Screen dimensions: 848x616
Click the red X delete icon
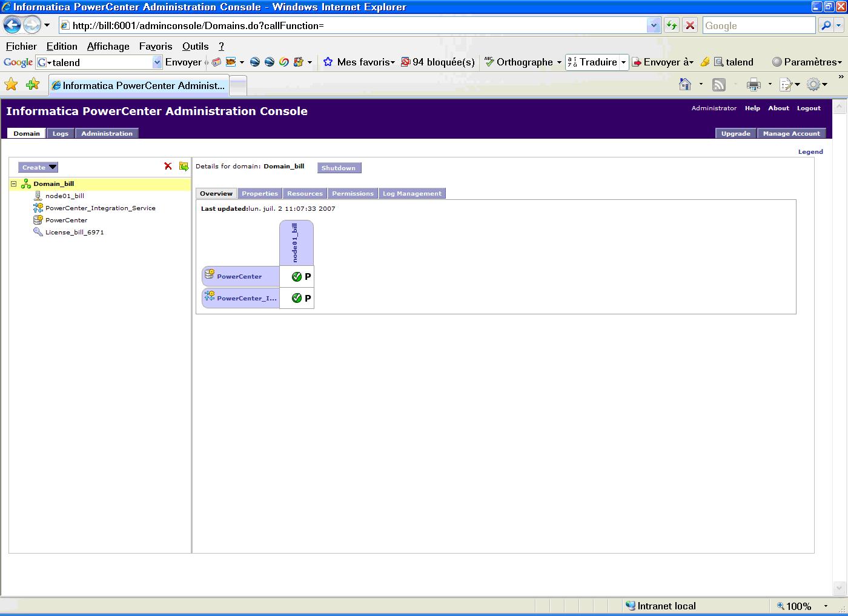tap(168, 167)
